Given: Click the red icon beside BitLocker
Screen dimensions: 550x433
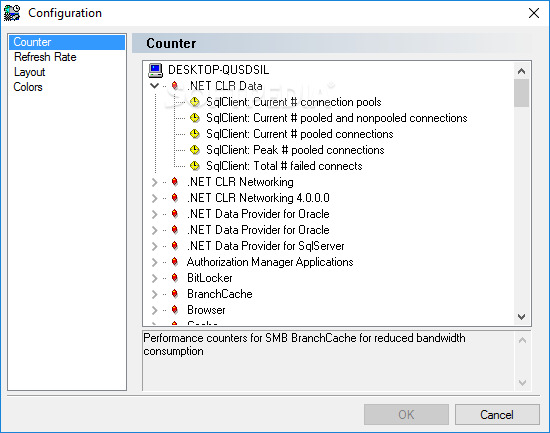Looking at the screenshot, I should point(175,278).
